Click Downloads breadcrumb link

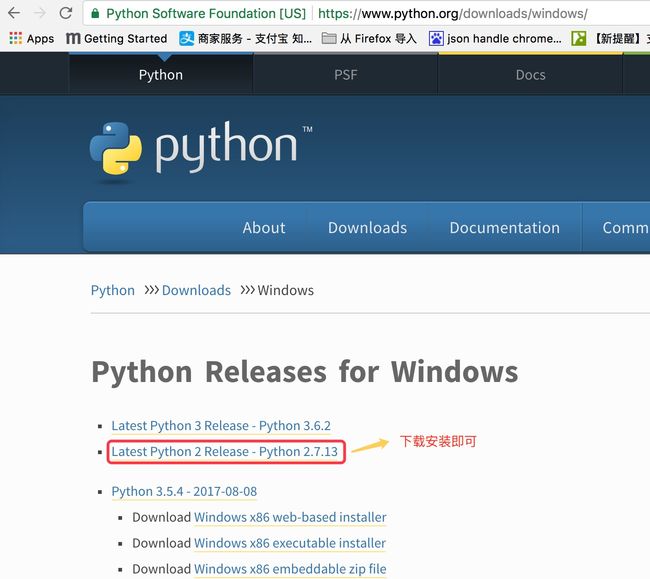click(x=196, y=290)
